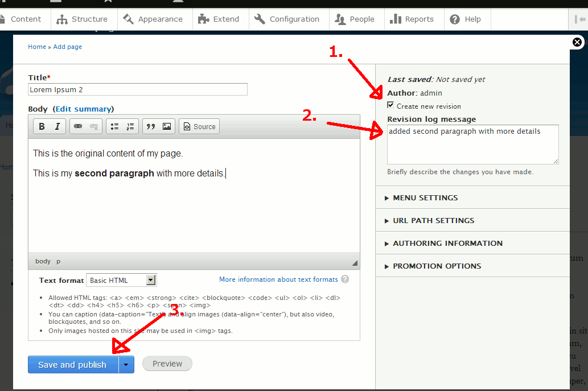Click the 'p' element path in editor
The image size is (588, 391).
(58, 261)
